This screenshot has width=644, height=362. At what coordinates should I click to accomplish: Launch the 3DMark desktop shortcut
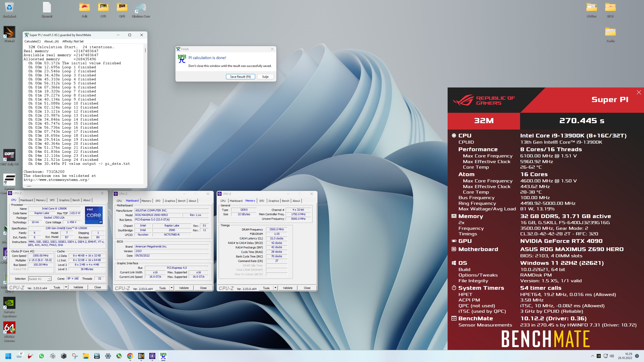point(9,34)
